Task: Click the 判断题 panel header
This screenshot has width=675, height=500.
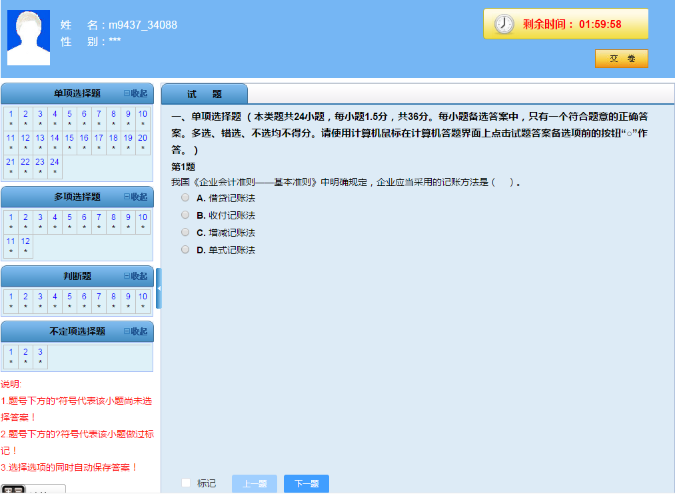Action: click(77, 276)
